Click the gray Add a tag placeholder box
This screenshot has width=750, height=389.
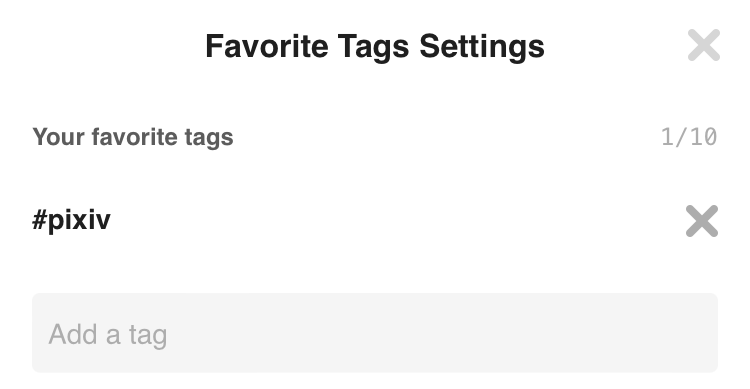pyautogui.click(x=375, y=333)
